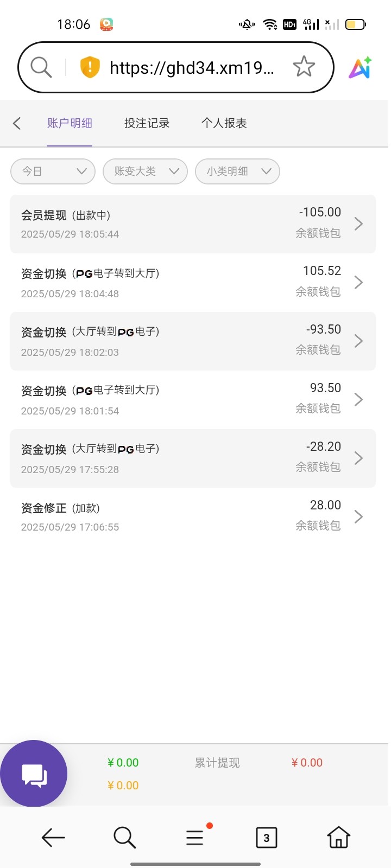Go back using the page header arrow
This screenshot has height=868, width=391.
17,123
